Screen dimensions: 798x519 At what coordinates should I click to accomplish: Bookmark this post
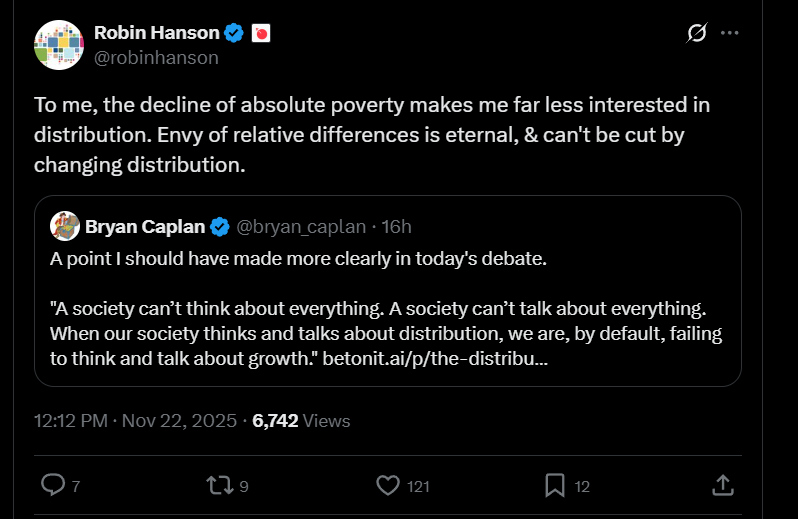(555, 485)
